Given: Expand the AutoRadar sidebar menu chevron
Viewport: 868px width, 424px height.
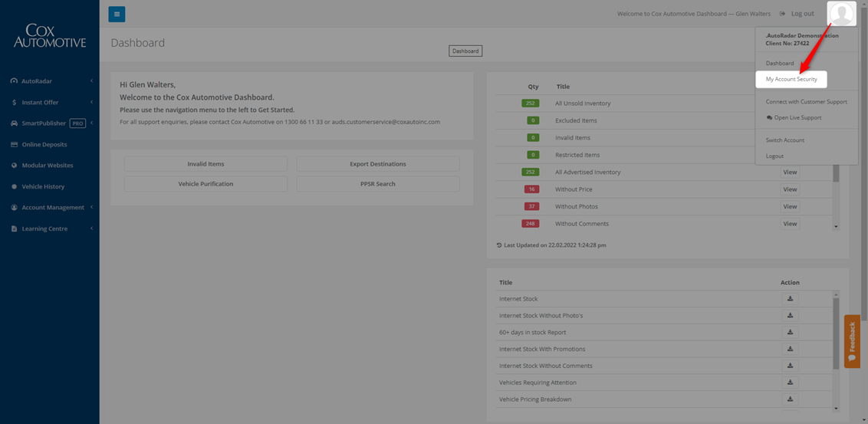Looking at the screenshot, I should click(91, 81).
